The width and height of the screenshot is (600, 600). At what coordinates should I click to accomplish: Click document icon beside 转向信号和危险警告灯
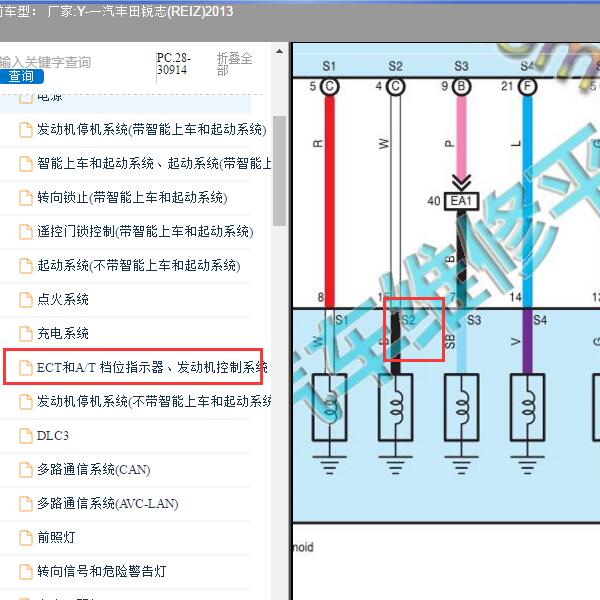click(26, 572)
